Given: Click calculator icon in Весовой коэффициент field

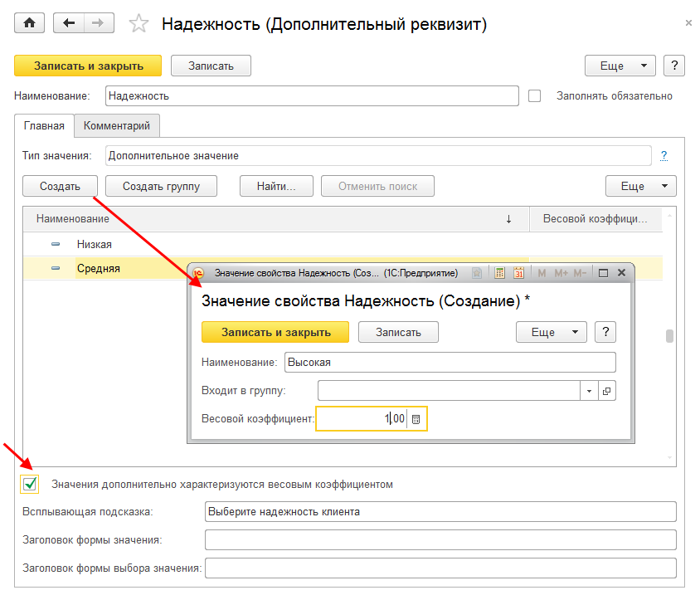Looking at the screenshot, I should coord(416,419).
